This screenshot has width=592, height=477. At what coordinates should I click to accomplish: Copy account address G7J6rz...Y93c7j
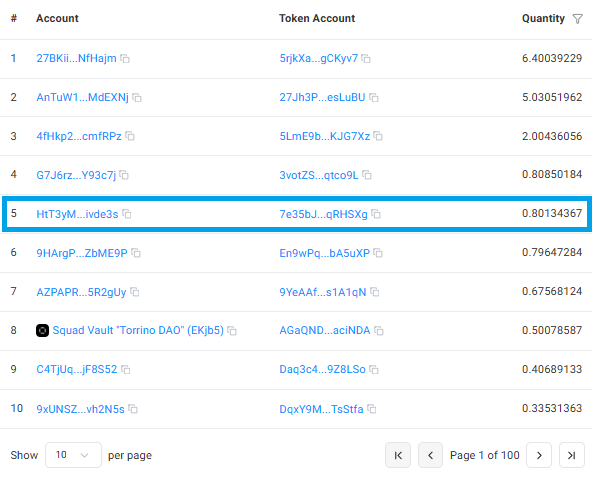(x=124, y=175)
